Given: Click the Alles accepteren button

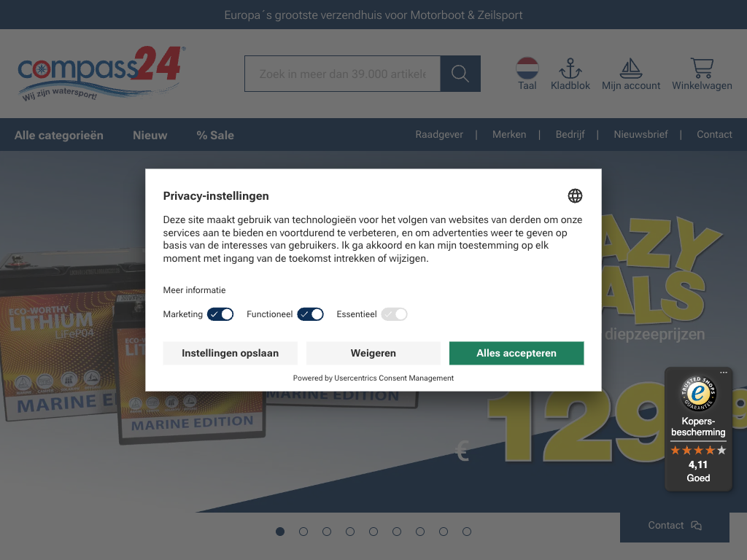Looking at the screenshot, I should (516, 354).
